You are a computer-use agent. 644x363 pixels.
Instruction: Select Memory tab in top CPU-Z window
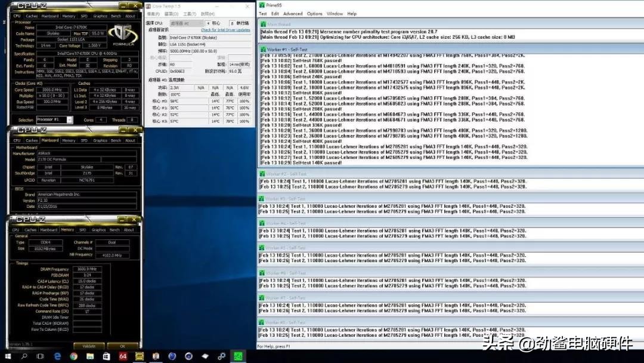pos(69,16)
